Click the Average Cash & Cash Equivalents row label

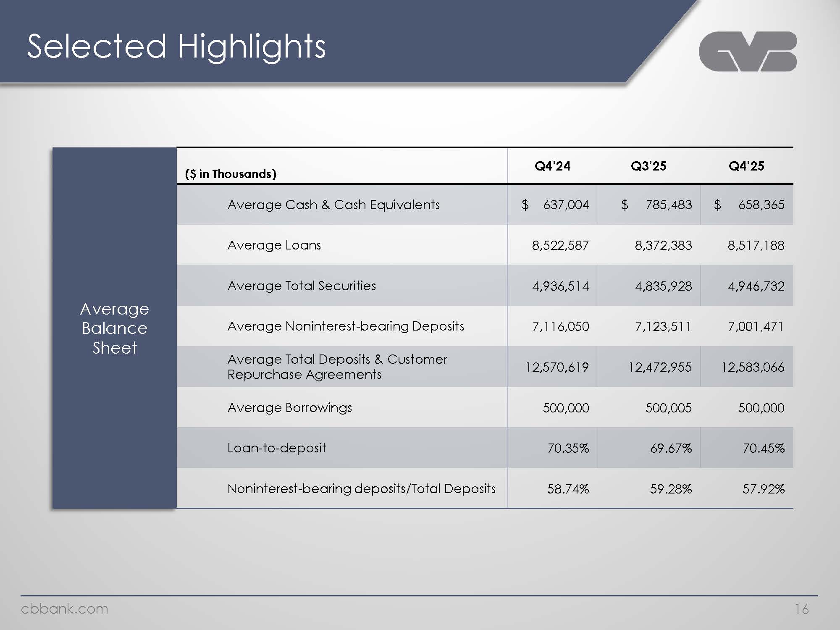333,205
